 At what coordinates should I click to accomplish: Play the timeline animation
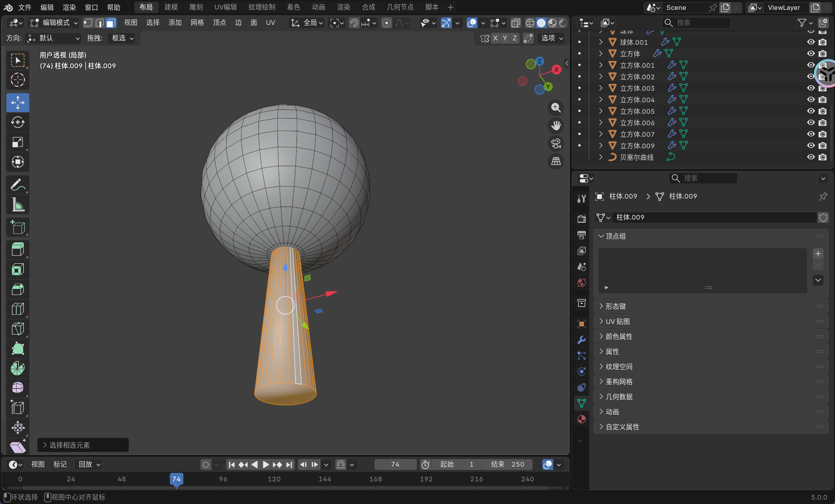(x=266, y=464)
